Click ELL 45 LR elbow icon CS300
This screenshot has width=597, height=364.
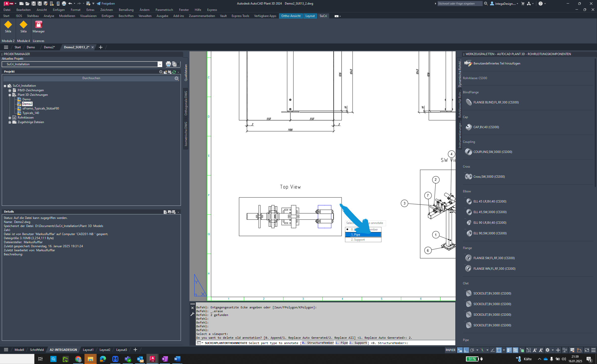(x=468, y=201)
